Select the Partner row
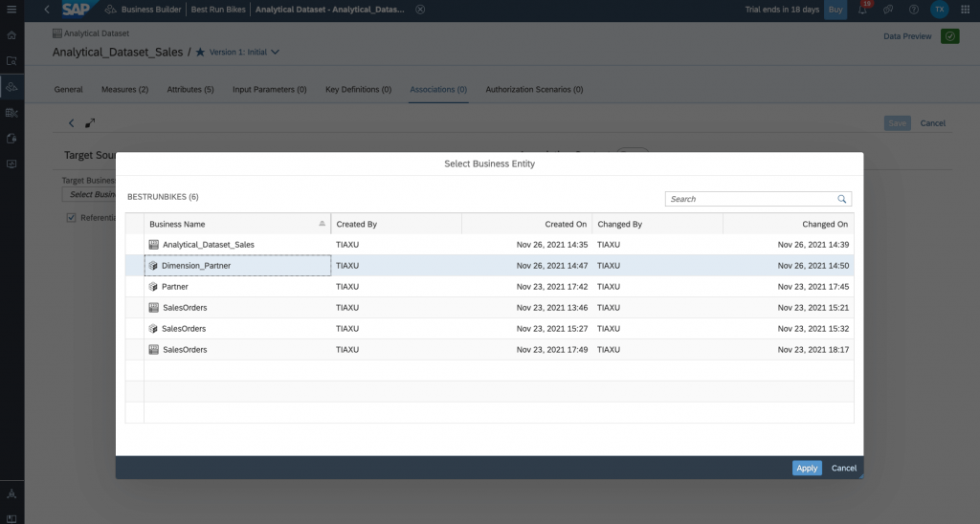 coord(489,287)
